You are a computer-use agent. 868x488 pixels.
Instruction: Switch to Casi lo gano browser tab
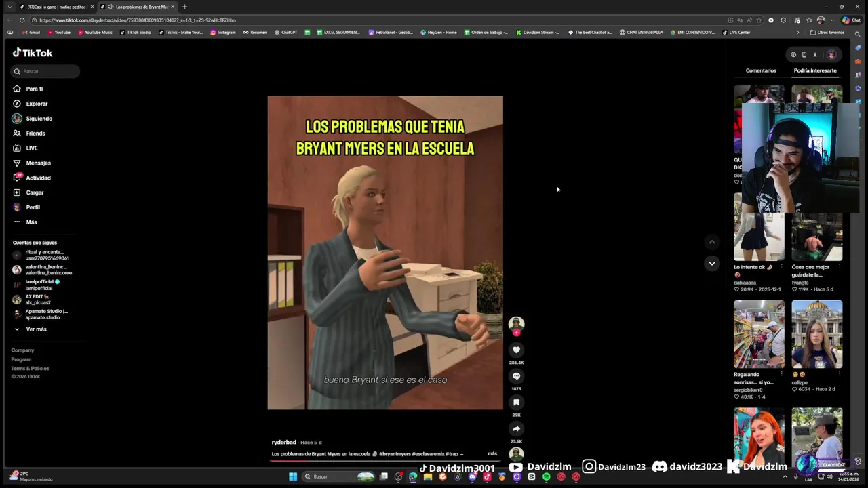[x=56, y=7]
